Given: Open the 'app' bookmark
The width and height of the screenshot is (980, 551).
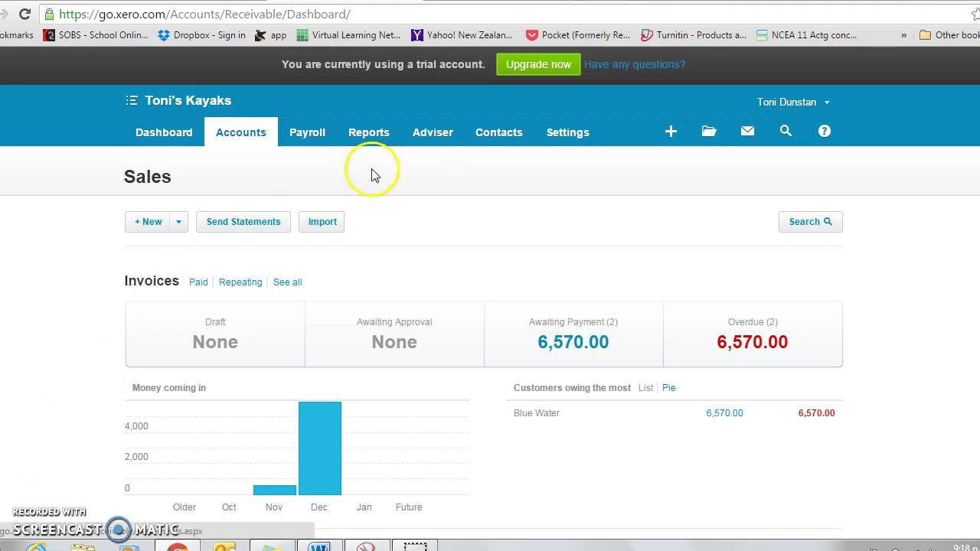Looking at the screenshot, I should pyautogui.click(x=270, y=35).
